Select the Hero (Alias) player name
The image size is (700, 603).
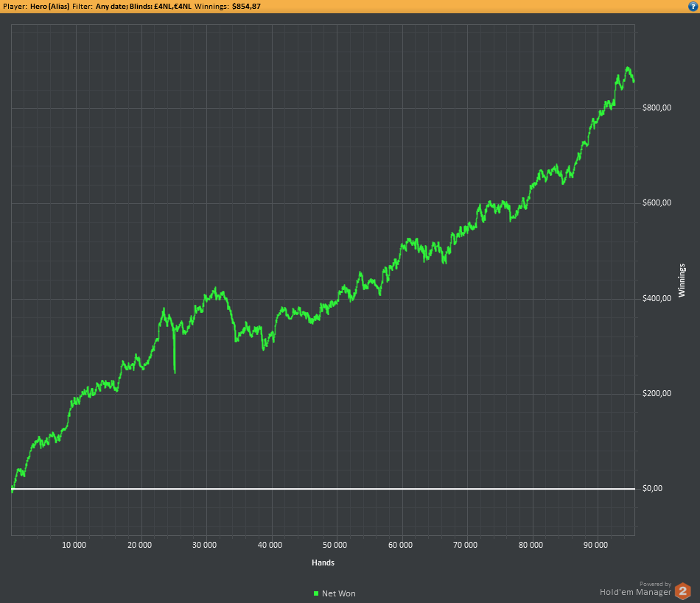click(49, 7)
